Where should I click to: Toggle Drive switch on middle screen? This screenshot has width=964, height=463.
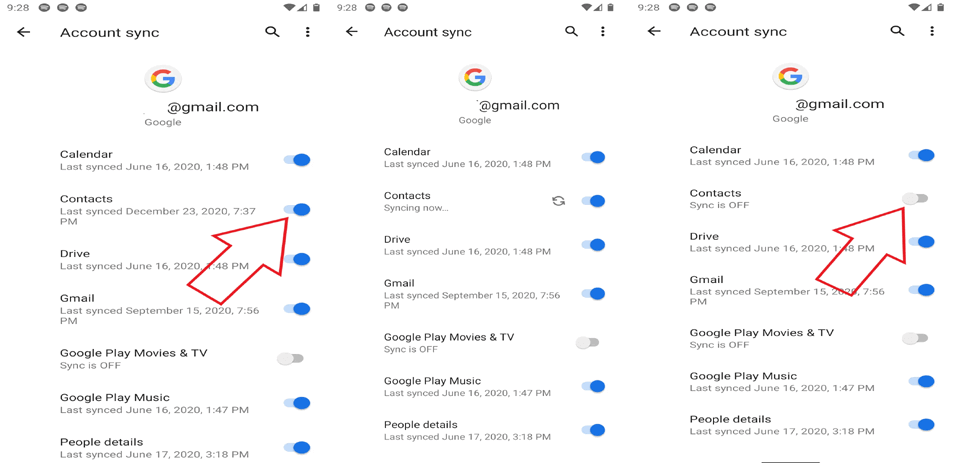click(593, 245)
